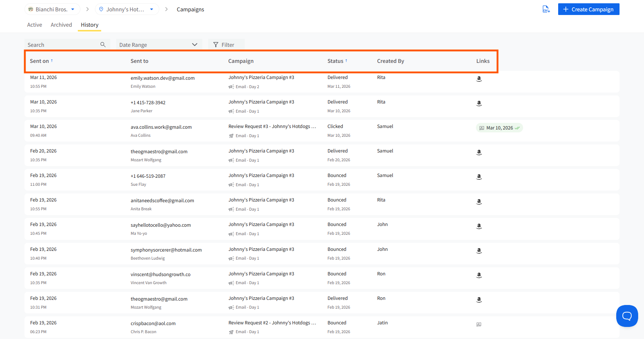Click the Create Campaign button
This screenshot has width=644, height=339.
pyautogui.click(x=588, y=9)
